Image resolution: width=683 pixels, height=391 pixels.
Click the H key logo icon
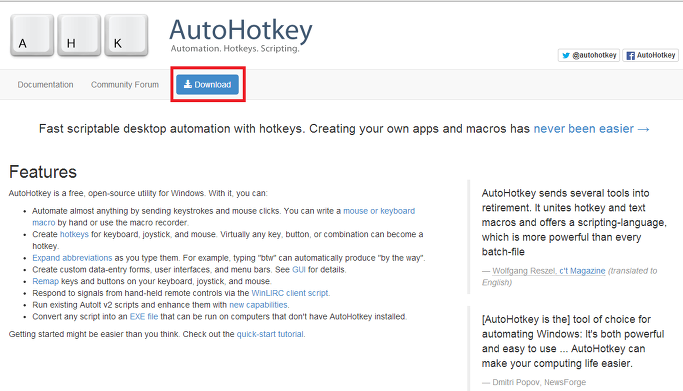tap(79, 36)
